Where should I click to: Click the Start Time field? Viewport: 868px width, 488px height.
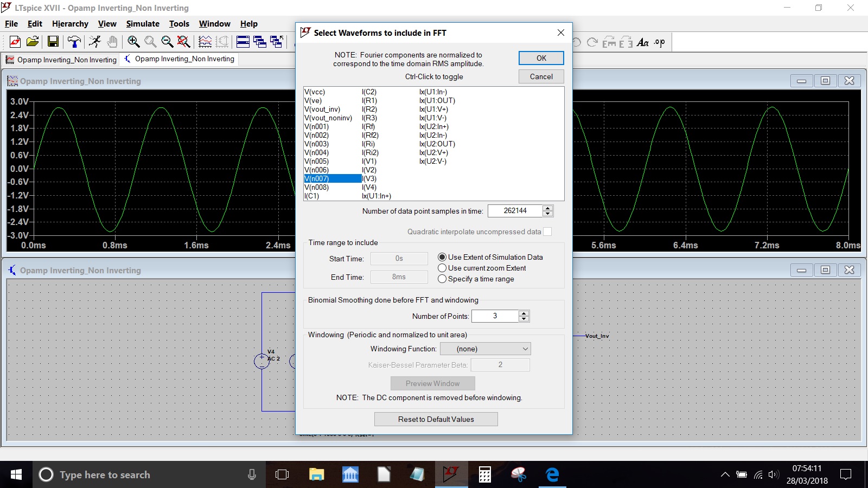[399, 259]
